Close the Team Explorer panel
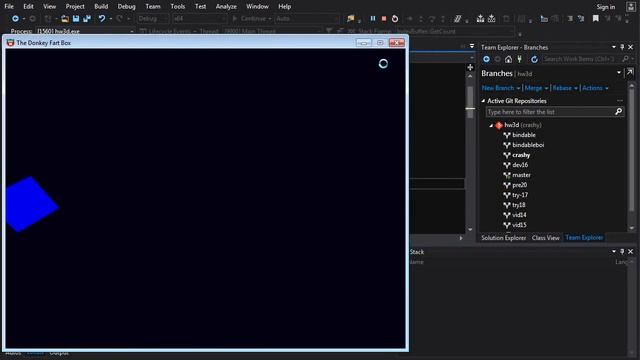 [x=631, y=47]
